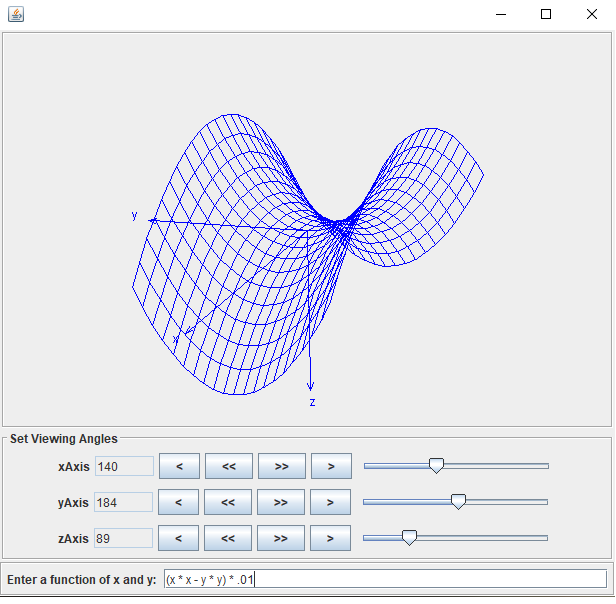Click the yAxis single-step decrease '<' button
This screenshot has height=604, width=616.
[178, 502]
